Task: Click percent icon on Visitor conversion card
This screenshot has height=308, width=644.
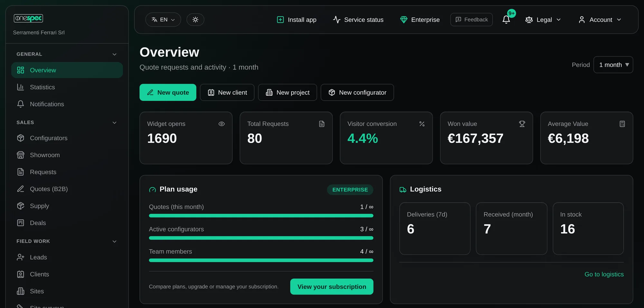Action: tap(422, 124)
